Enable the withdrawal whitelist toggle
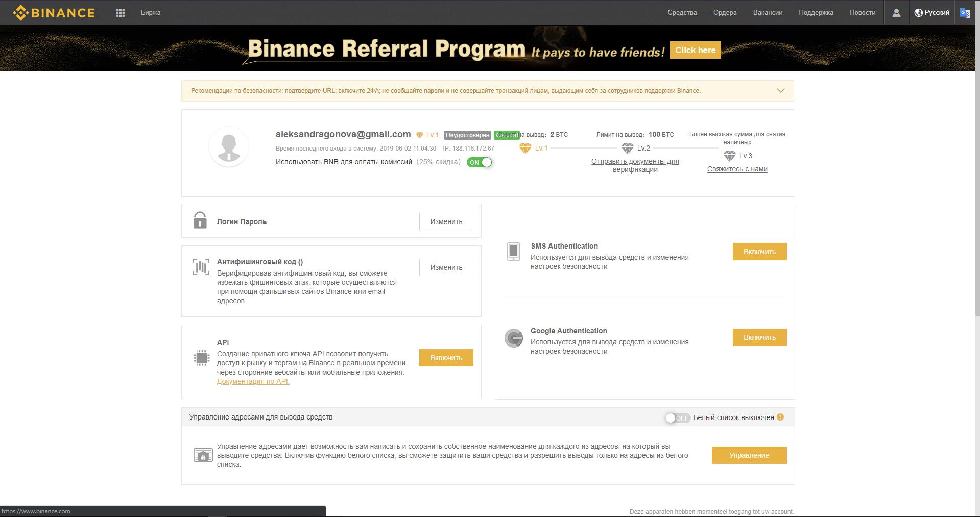 pos(678,418)
